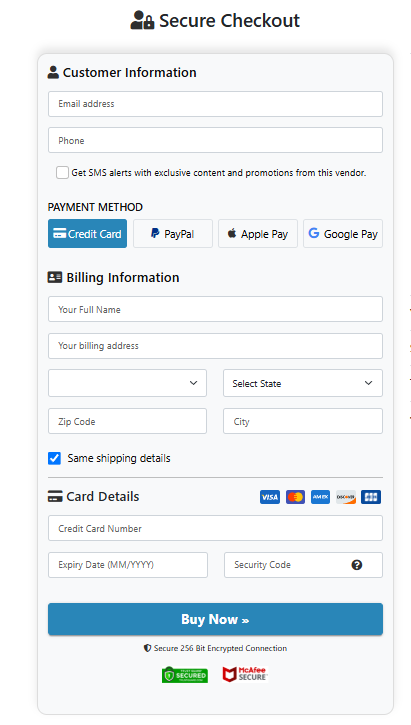Uncheck Same shipping details checkbox

55,458
